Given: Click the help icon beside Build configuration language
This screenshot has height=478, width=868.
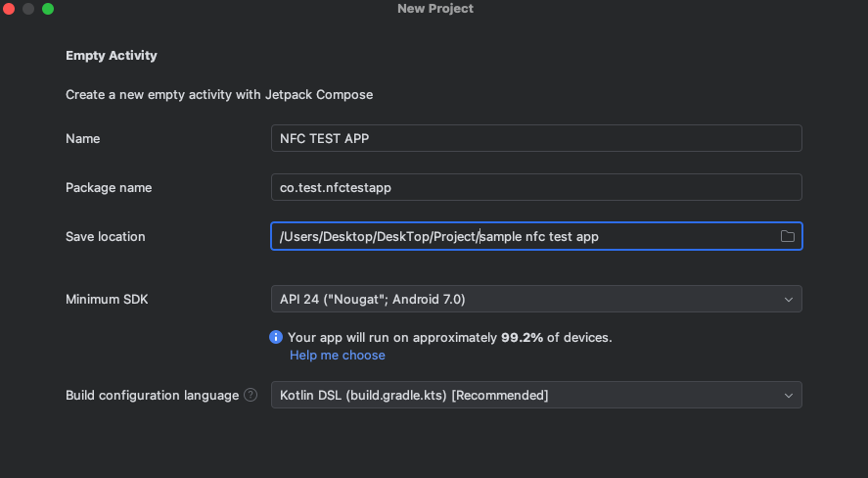Looking at the screenshot, I should coord(251,395).
